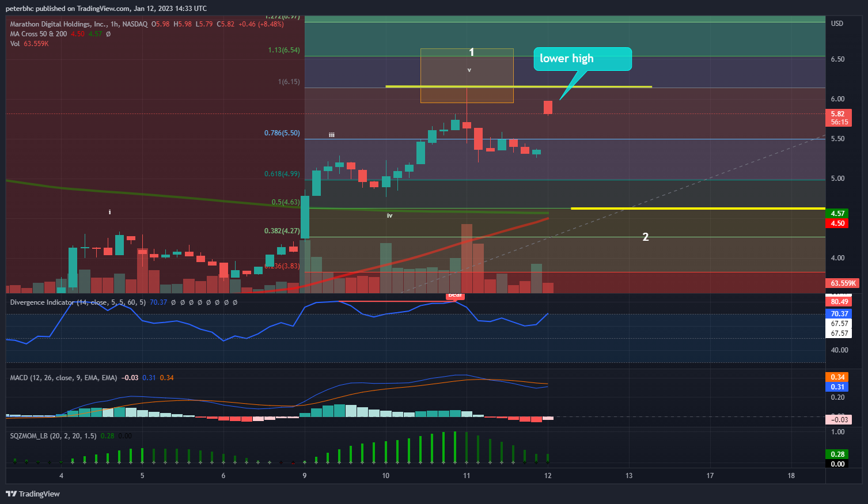Click the 0.786(5.50) Fibonacci level label

pyautogui.click(x=282, y=133)
